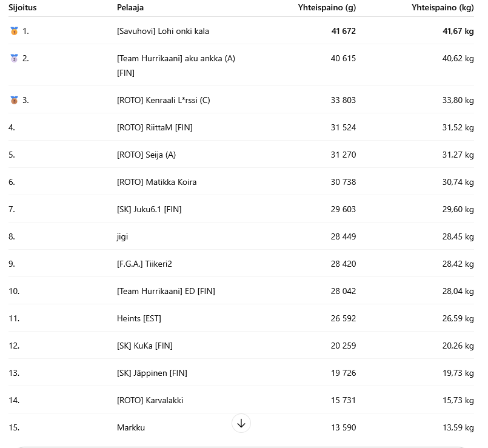Viewport: 488px width, 448px height.
Task: Click player [ROTO] Kenraali L*rssi (C)
Action: pyautogui.click(x=163, y=100)
